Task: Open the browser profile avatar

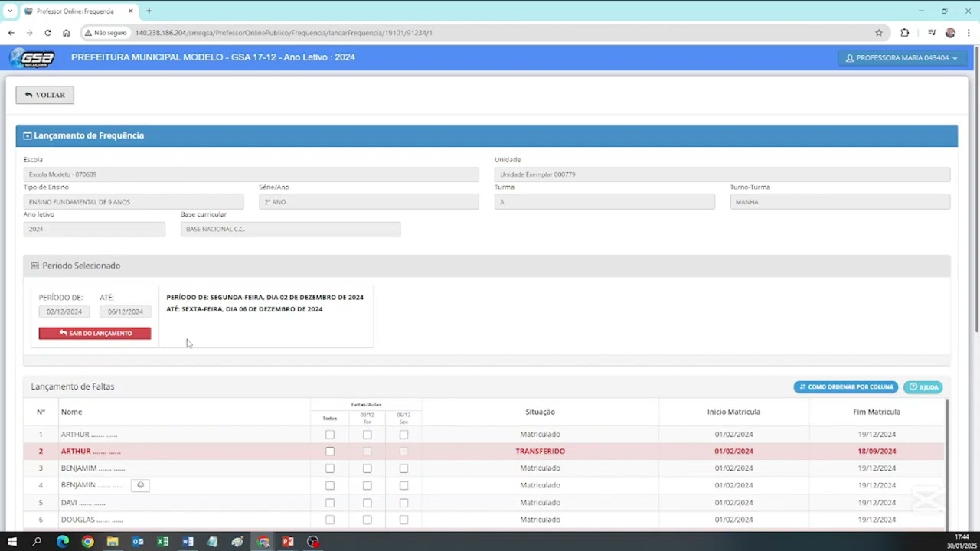Action: [x=950, y=33]
